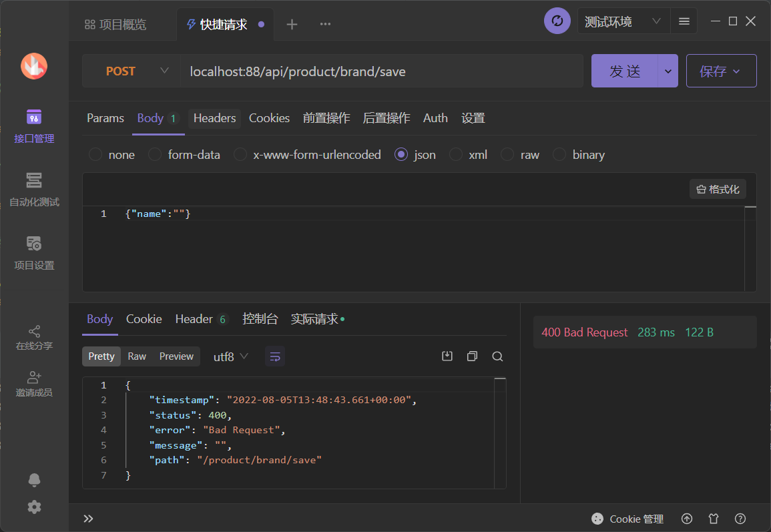This screenshot has width=771, height=532.
Task: Open the request Body tab
Action: 158,118
